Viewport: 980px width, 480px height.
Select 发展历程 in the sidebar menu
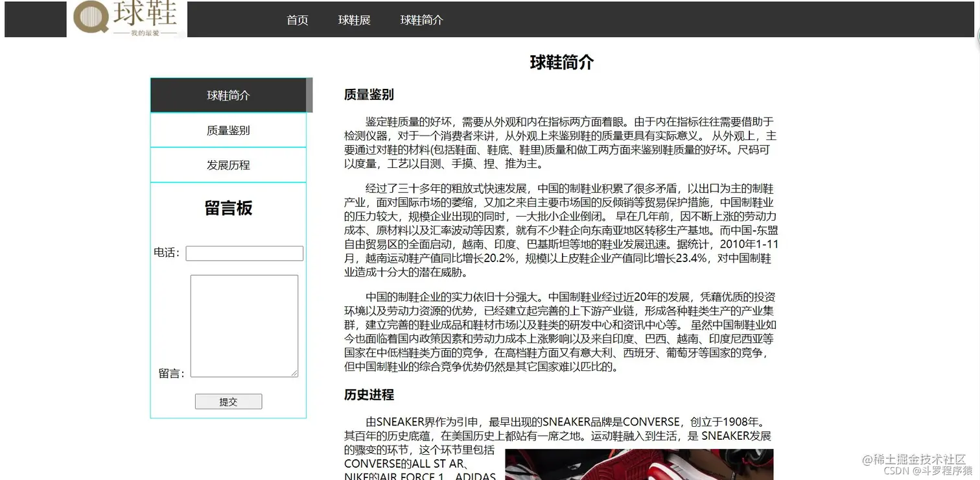coord(228,165)
